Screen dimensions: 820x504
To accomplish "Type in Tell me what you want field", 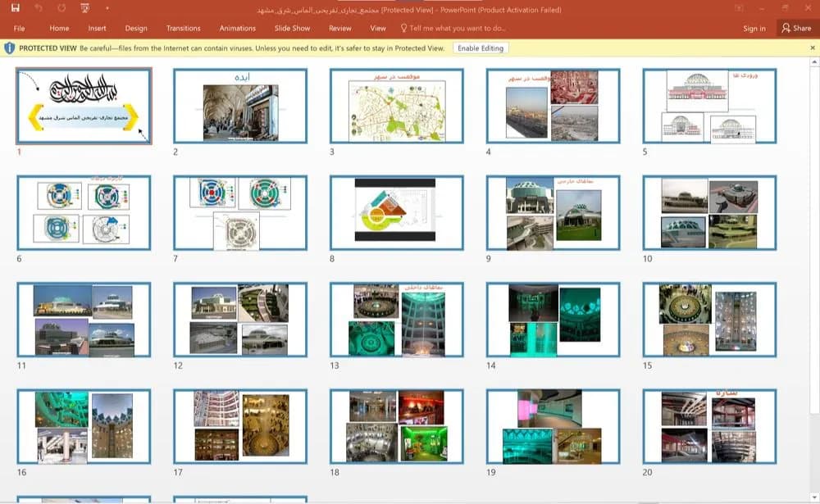I will (457, 28).
